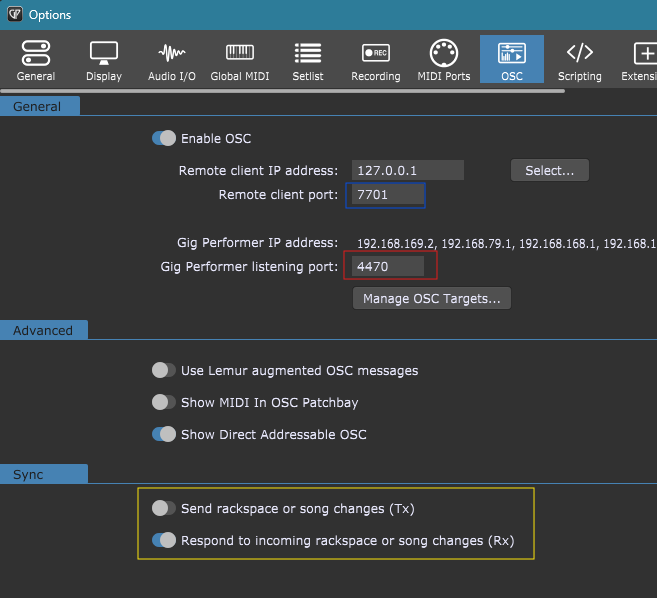
Task: Open Manage OSC Targets... dialog
Action: (x=432, y=298)
